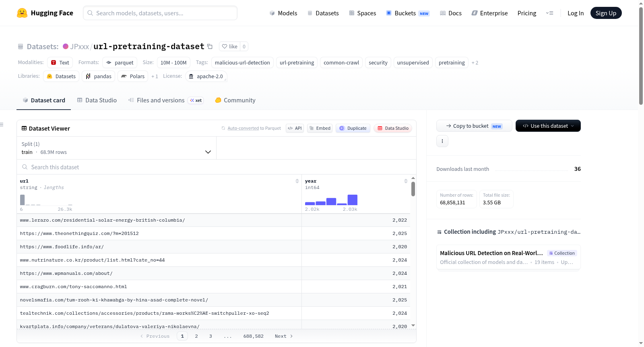
Task: Click unsupervised tag
Action: coord(413,62)
